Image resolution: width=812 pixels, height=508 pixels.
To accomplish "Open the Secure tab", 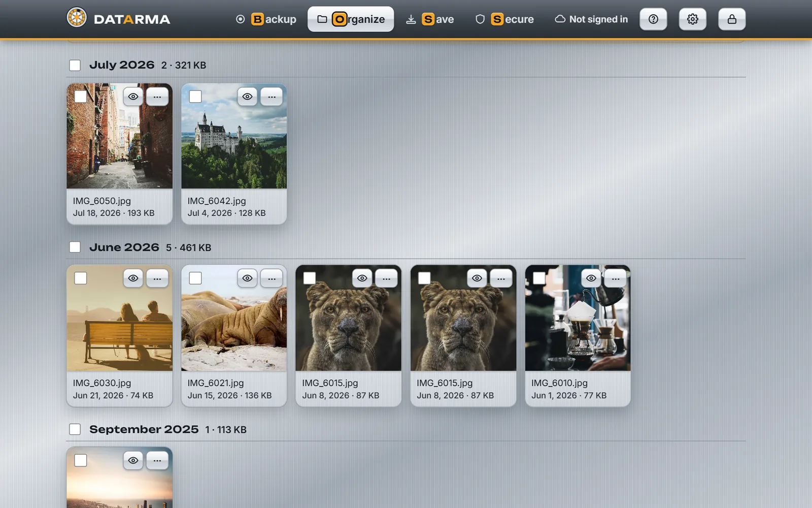I will [504, 19].
